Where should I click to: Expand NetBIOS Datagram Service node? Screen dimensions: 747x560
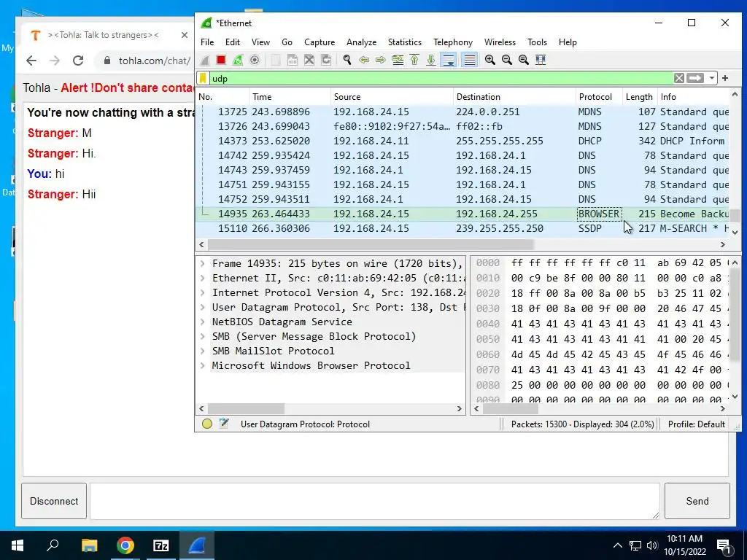point(203,322)
